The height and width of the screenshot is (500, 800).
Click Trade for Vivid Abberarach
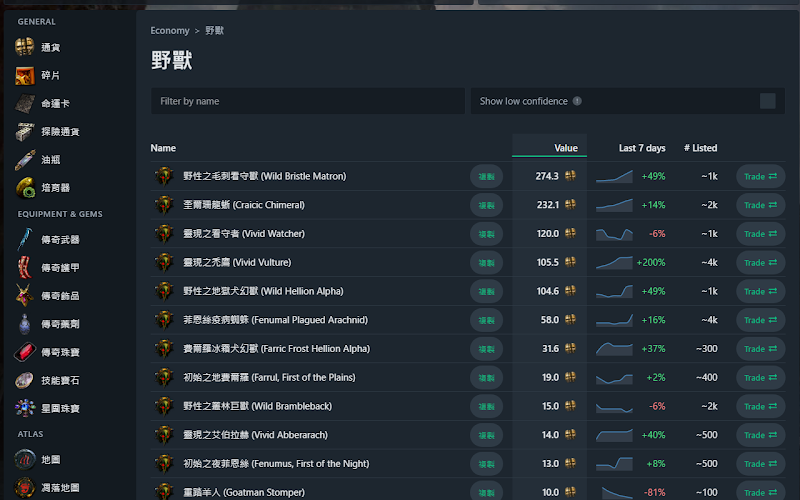[x=760, y=435]
